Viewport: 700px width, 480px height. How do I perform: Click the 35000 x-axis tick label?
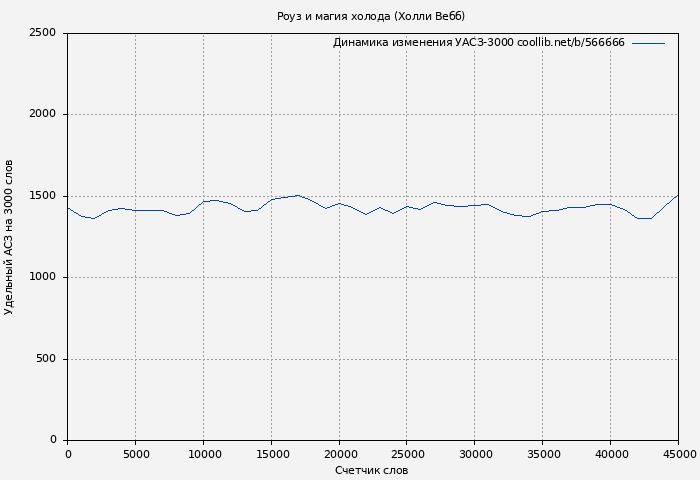(543, 454)
